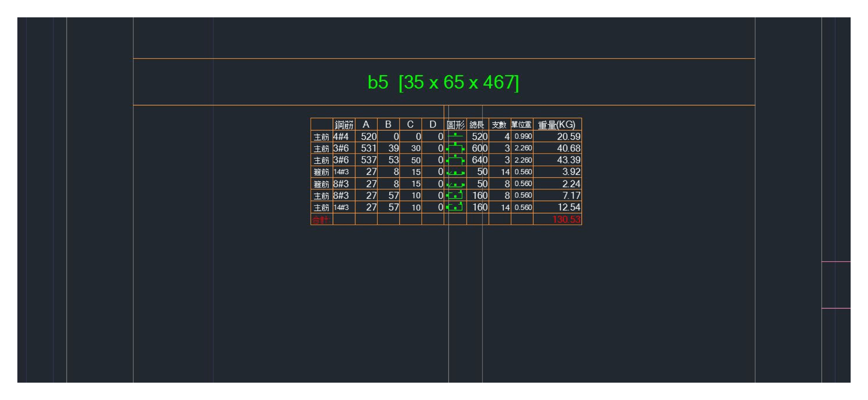Click the rebar cell 8#3 in the 7.17 row

(x=341, y=195)
